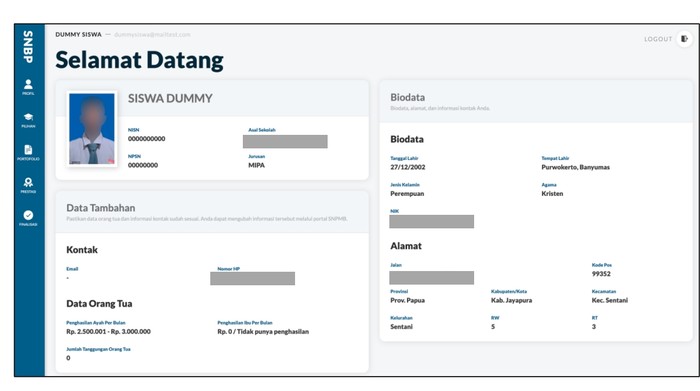This screenshot has width=700, height=391.
Task: Click the Data Tambahan card header
Action: tap(212, 212)
